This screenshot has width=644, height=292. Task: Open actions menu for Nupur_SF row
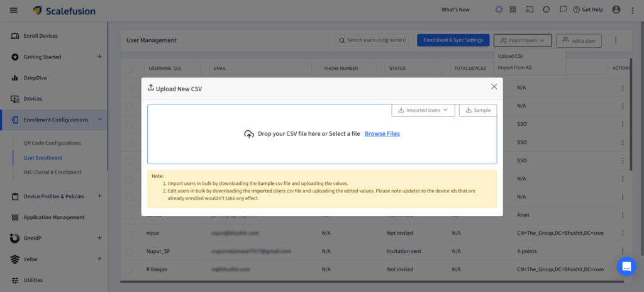623,251
